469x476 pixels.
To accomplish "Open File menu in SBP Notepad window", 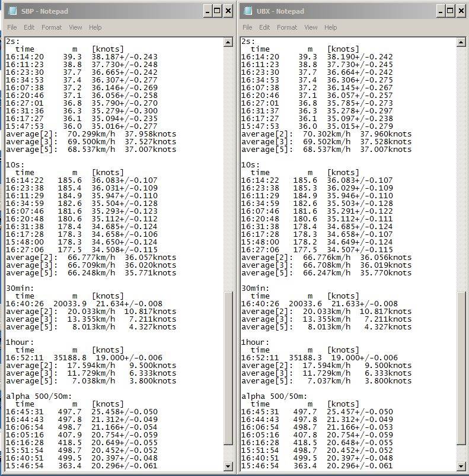I will pos(12,27).
